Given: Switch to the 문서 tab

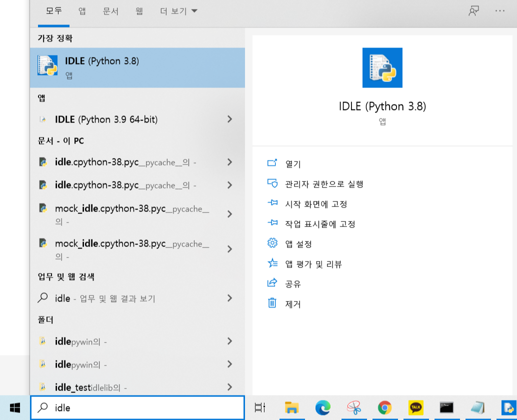Looking at the screenshot, I should pyautogui.click(x=110, y=11).
